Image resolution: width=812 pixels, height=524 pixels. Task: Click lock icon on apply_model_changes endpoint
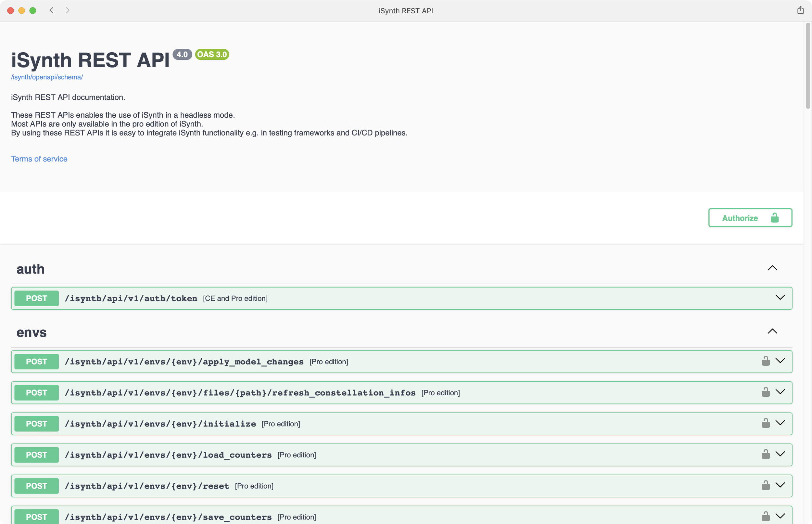[x=766, y=361]
